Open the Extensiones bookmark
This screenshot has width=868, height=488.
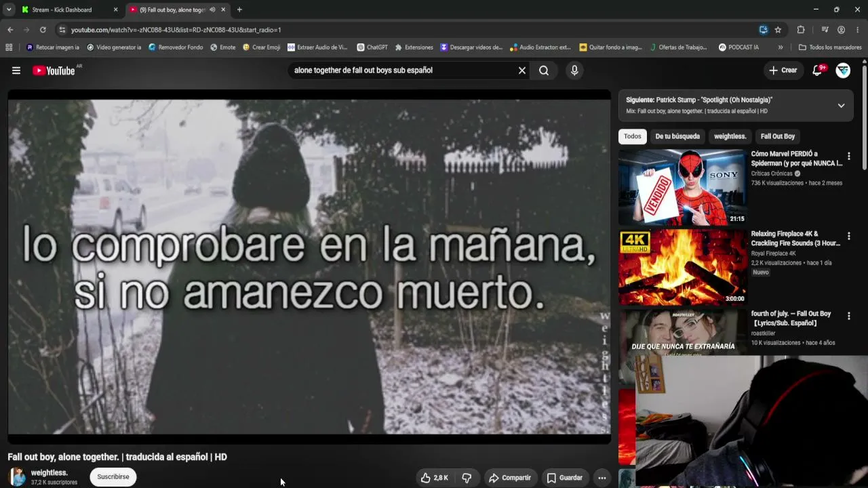coord(414,47)
